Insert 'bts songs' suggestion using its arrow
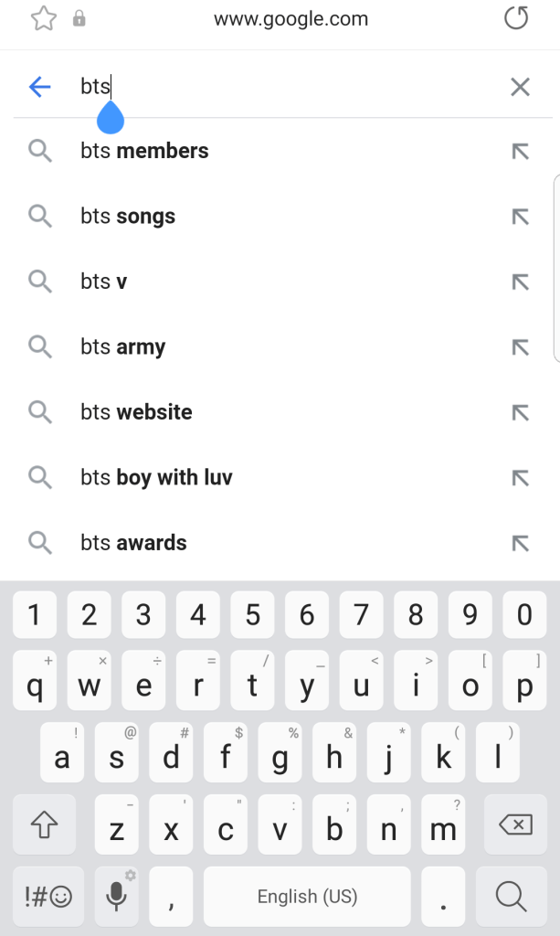Image resolution: width=560 pixels, height=936 pixels. (x=520, y=217)
